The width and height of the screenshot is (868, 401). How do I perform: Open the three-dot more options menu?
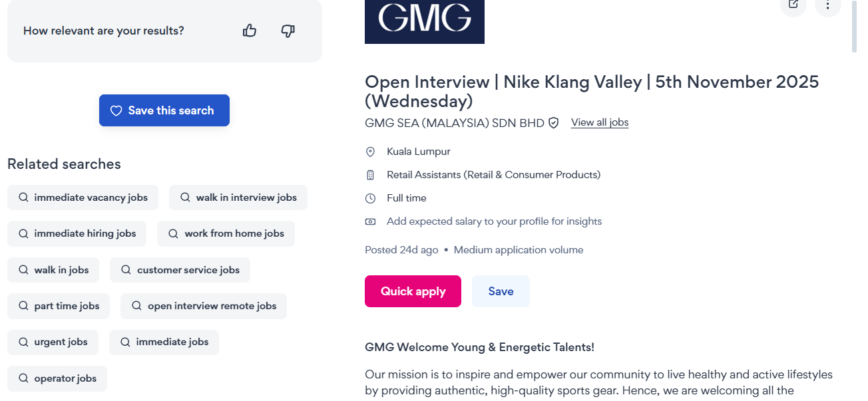tap(827, 5)
